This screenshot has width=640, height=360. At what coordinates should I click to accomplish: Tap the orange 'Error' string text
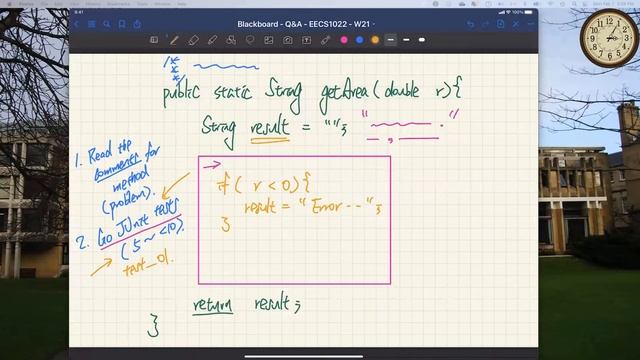(x=327, y=206)
